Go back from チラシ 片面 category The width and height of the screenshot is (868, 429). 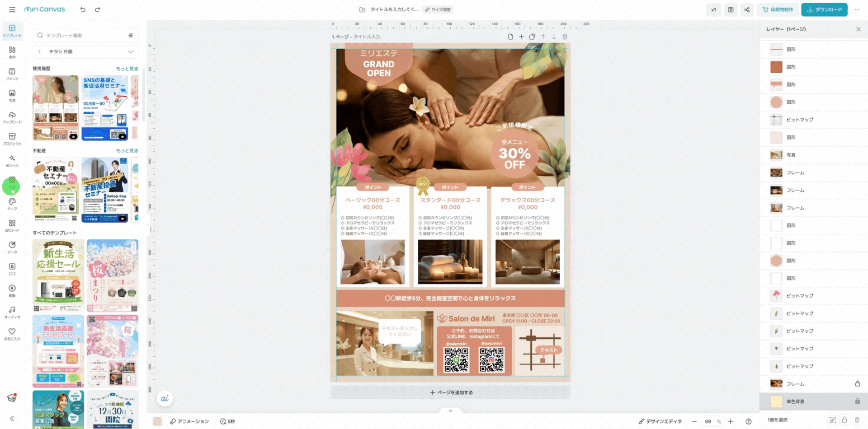click(39, 51)
